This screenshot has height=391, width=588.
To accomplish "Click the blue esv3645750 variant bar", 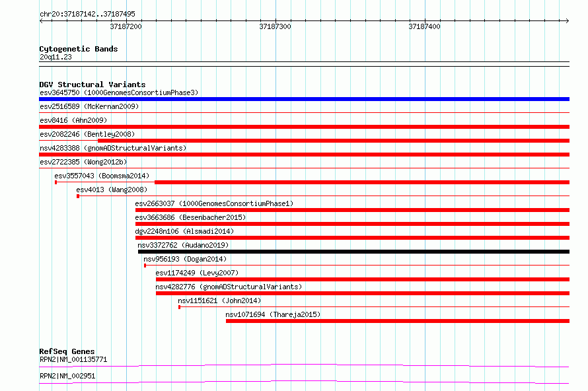I will [304, 99].
